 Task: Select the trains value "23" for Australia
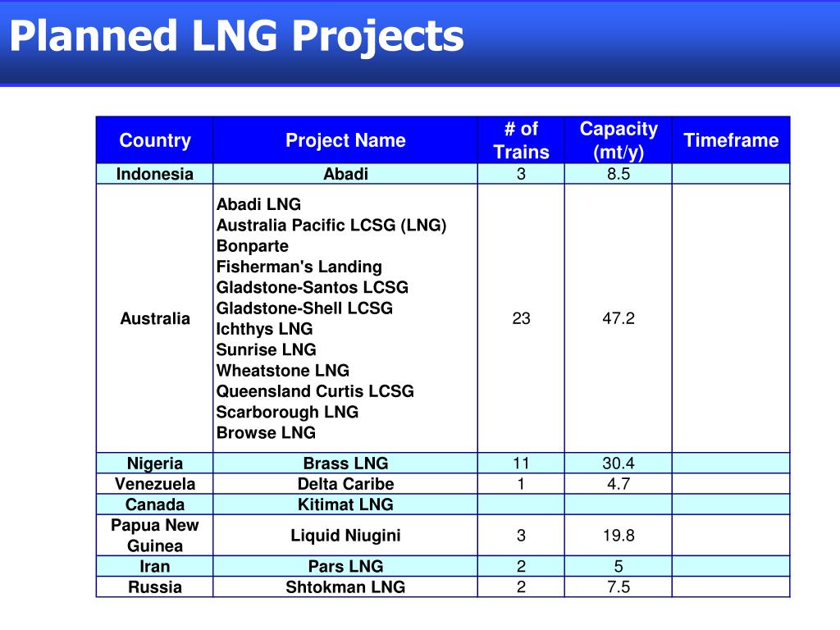521,319
